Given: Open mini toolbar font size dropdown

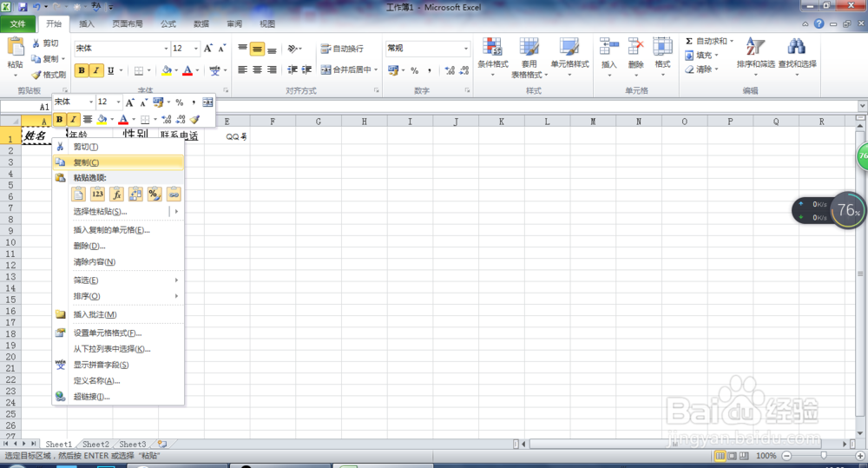Looking at the screenshot, I should [x=118, y=102].
